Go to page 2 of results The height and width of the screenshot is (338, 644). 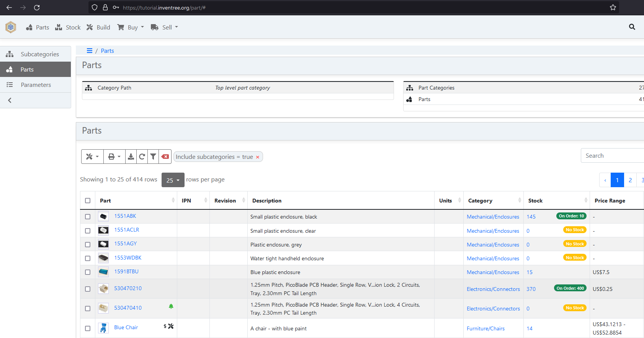click(630, 180)
